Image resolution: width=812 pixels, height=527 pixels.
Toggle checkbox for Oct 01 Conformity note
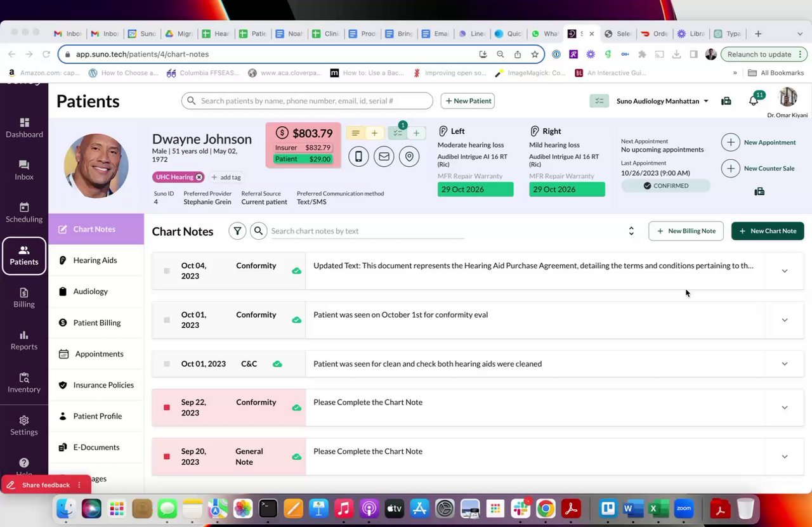pos(167,320)
